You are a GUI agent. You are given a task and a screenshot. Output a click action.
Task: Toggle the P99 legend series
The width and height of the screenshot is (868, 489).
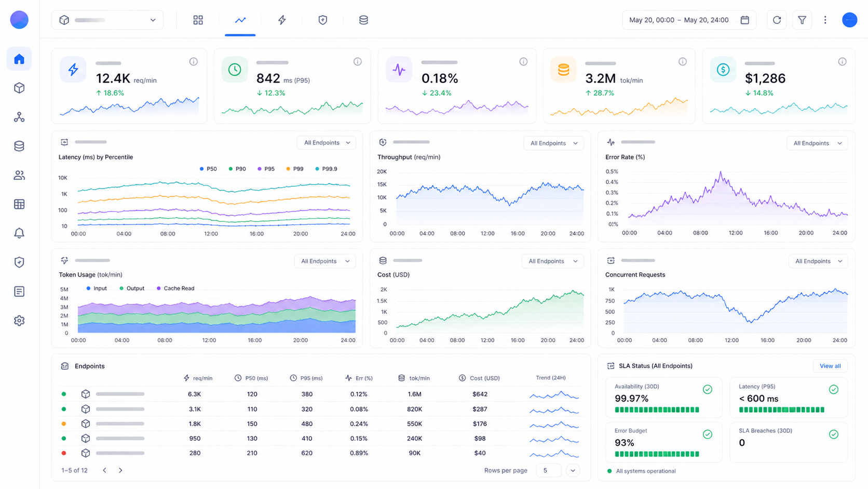click(x=294, y=169)
